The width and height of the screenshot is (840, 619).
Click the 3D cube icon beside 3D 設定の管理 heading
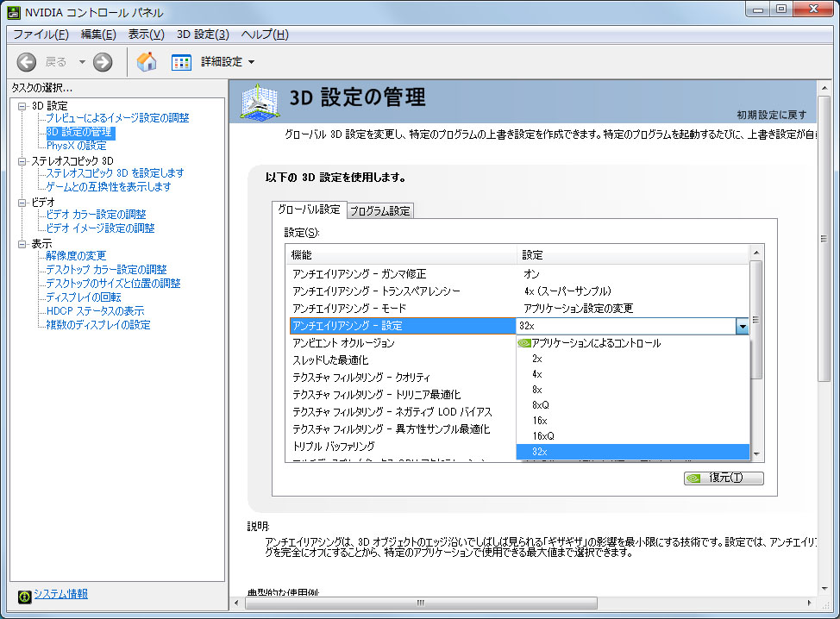(x=260, y=101)
